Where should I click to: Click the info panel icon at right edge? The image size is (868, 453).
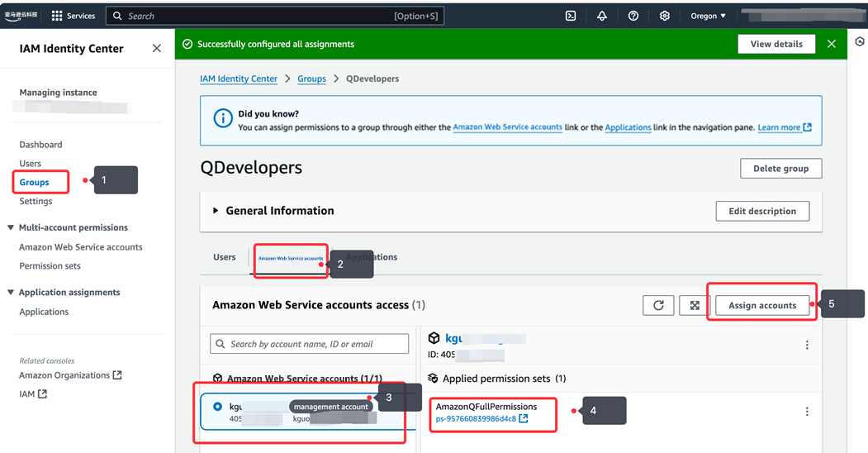click(x=860, y=41)
